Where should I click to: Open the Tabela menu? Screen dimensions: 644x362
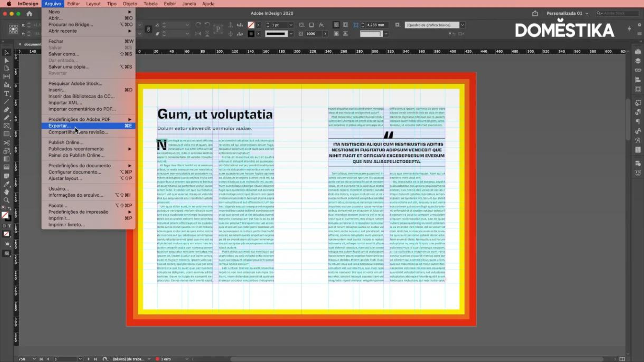(x=150, y=4)
